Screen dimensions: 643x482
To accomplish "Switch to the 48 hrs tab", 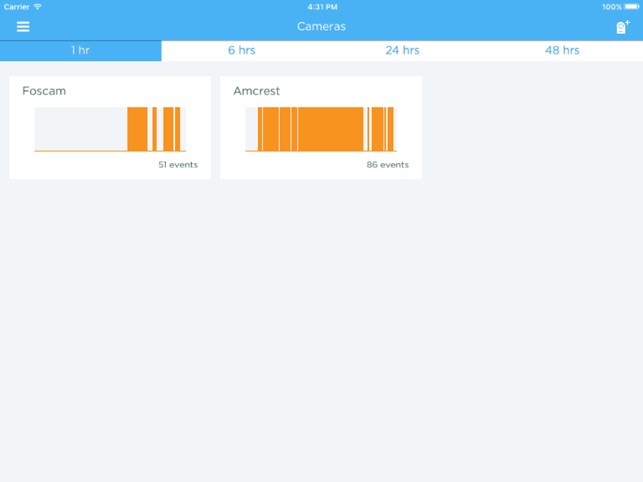I will tap(562, 50).
